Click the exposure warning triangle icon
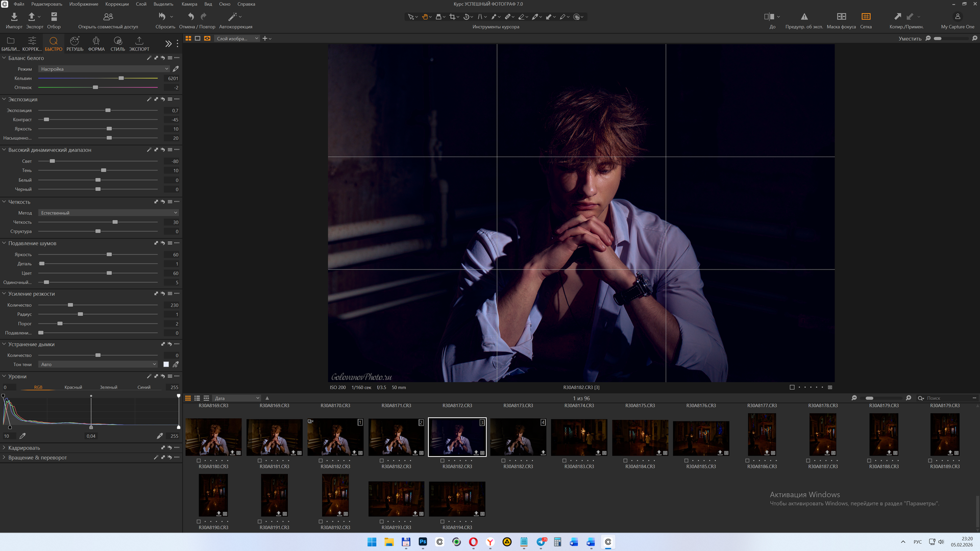The height and width of the screenshot is (551, 980). point(804,17)
